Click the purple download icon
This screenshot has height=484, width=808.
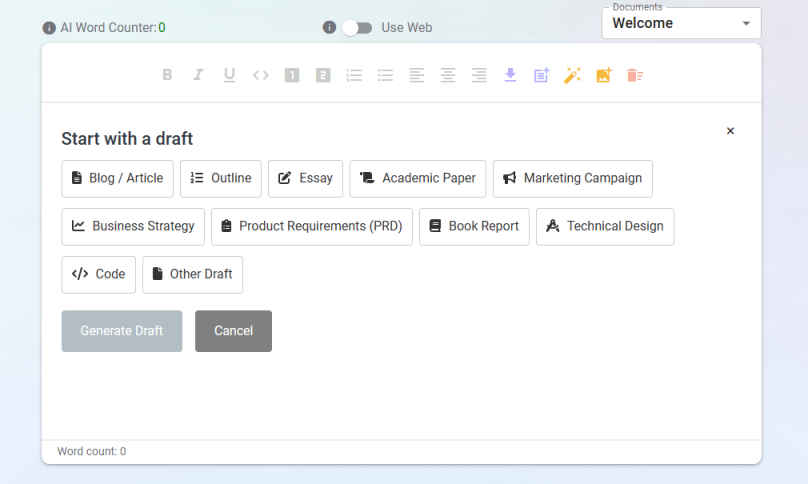pyautogui.click(x=510, y=75)
